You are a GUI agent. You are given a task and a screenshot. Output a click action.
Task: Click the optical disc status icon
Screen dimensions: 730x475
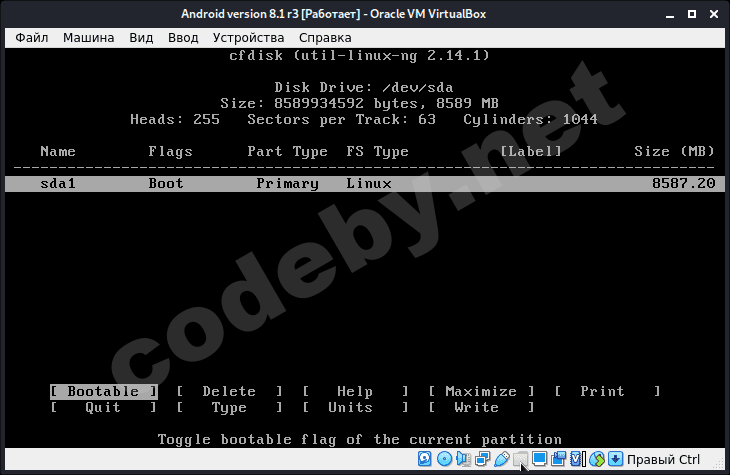[x=444, y=459]
